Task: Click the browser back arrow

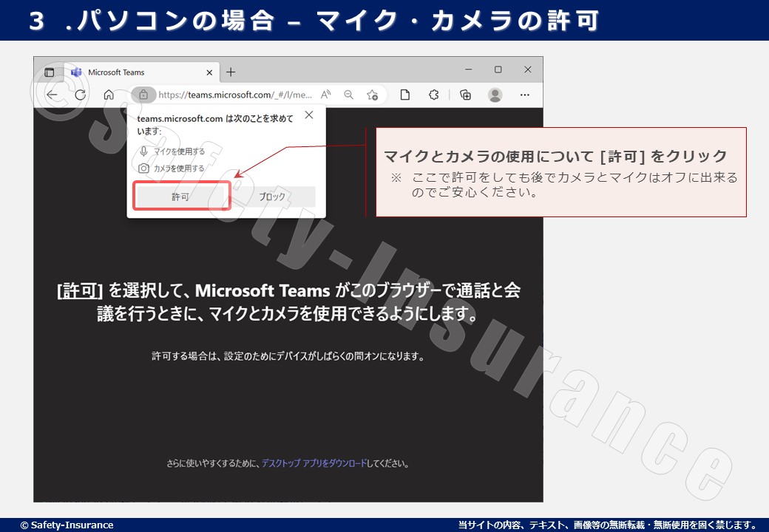Action: coord(52,95)
